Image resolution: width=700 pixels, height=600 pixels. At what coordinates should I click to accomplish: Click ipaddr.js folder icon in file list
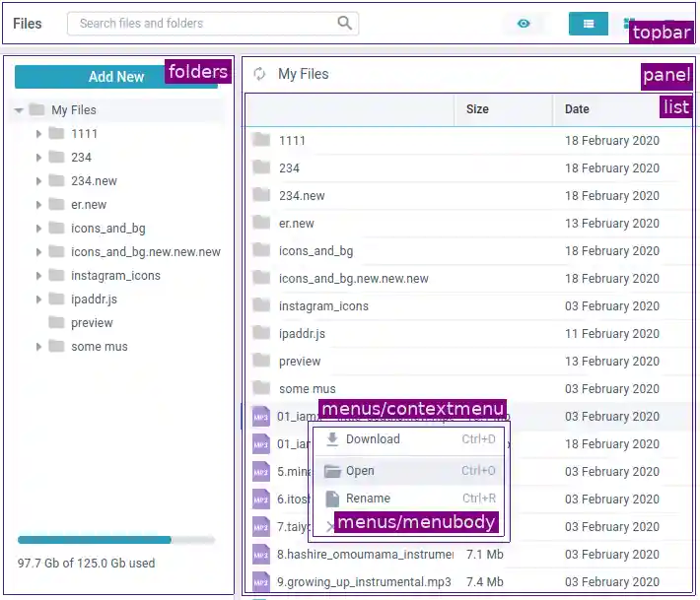(x=261, y=333)
